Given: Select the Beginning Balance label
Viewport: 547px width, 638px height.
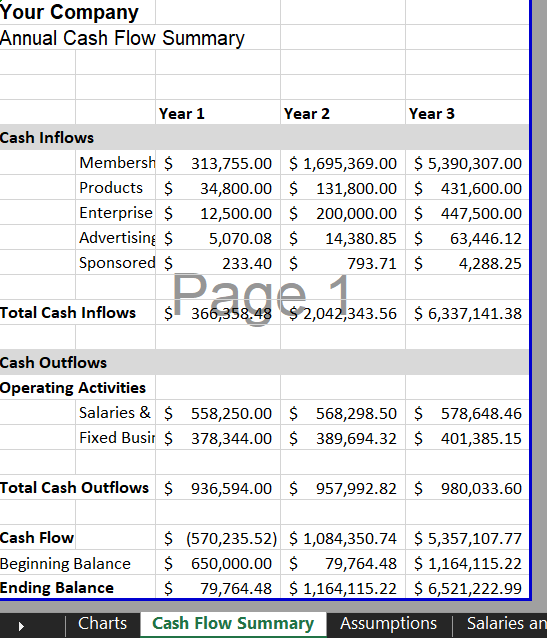Looking at the screenshot, I should point(66,563).
